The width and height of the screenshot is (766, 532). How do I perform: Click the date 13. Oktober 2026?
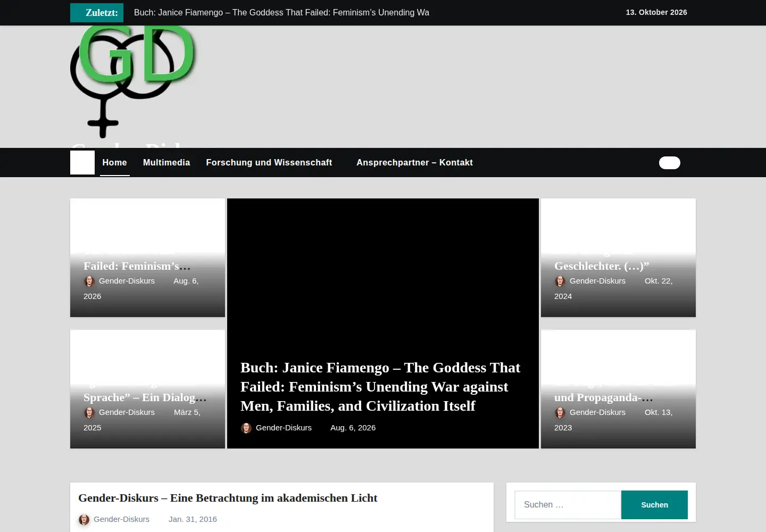[656, 12]
